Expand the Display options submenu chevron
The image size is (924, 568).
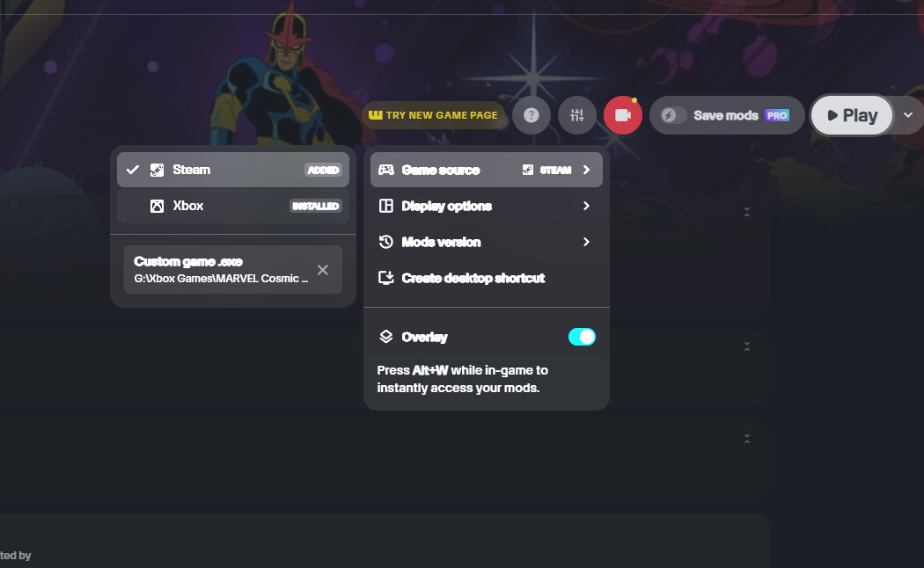(x=586, y=206)
